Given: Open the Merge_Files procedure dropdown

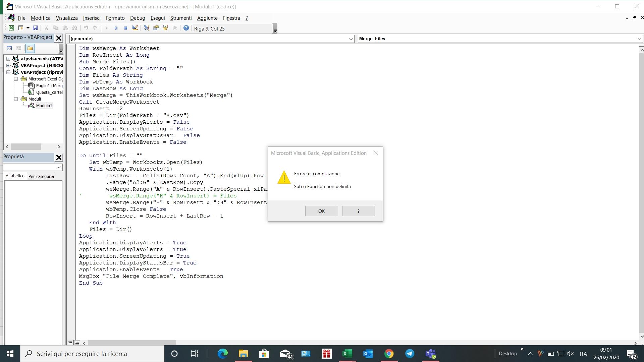Looking at the screenshot, I should pos(639,39).
